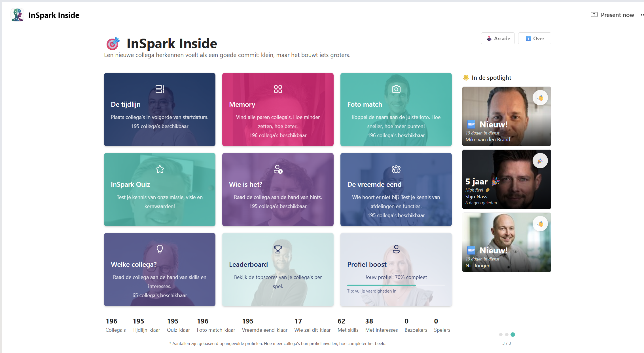Click the 65 collega's beschikbaar text

click(160, 295)
